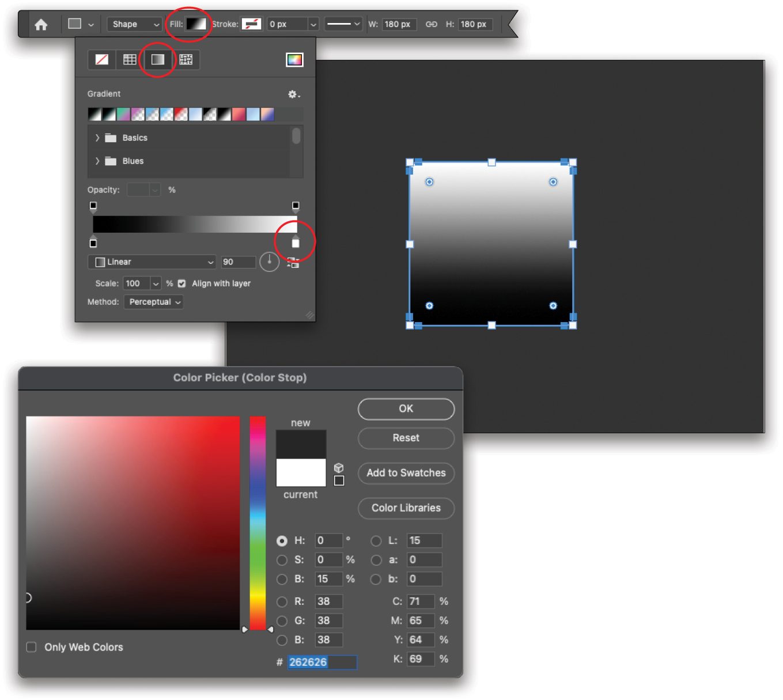
Task: Click the reverse gradient direction icon
Action: (x=293, y=262)
